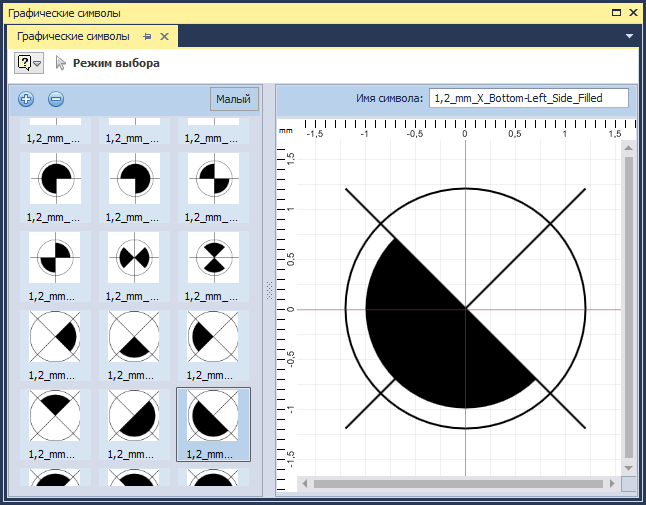Click the vertical scrollbar up arrow in preview
Image resolution: width=646 pixels, height=505 pixels.
(629, 147)
